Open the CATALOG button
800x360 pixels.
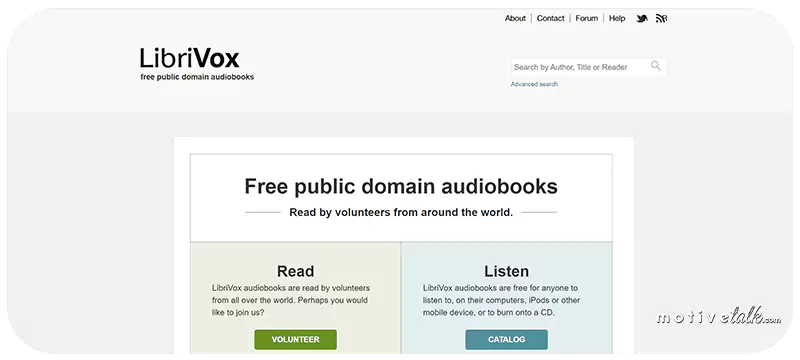coord(506,340)
